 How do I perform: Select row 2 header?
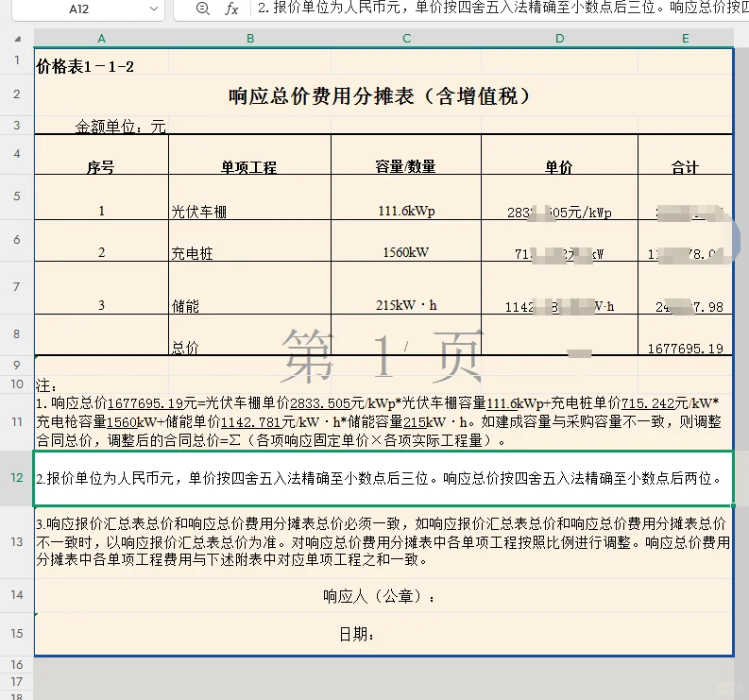click(17, 94)
